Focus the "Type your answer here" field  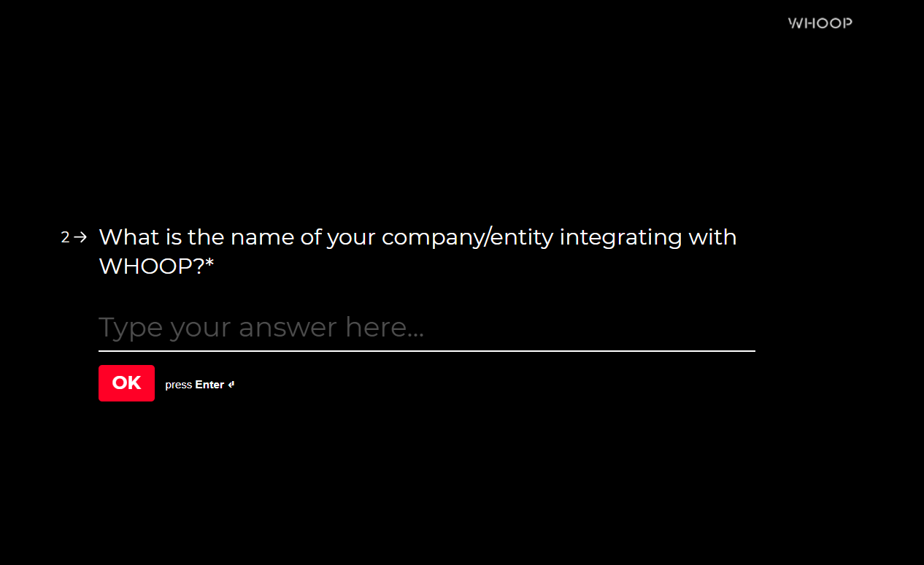click(426, 328)
